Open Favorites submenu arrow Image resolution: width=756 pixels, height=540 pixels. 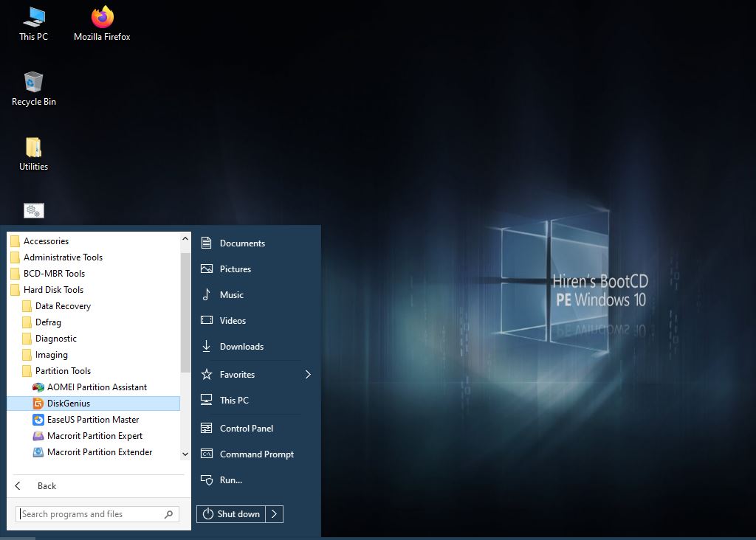coord(308,375)
